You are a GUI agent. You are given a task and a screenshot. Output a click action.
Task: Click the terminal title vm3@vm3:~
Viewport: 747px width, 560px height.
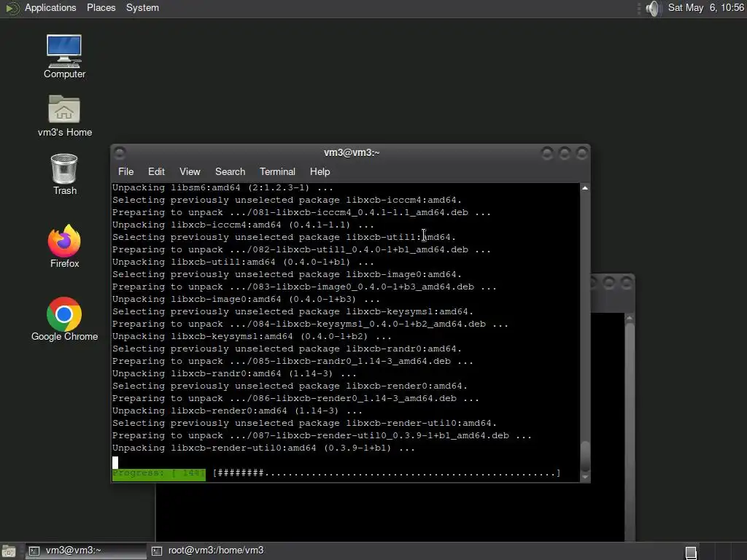pyautogui.click(x=352, y=152)
